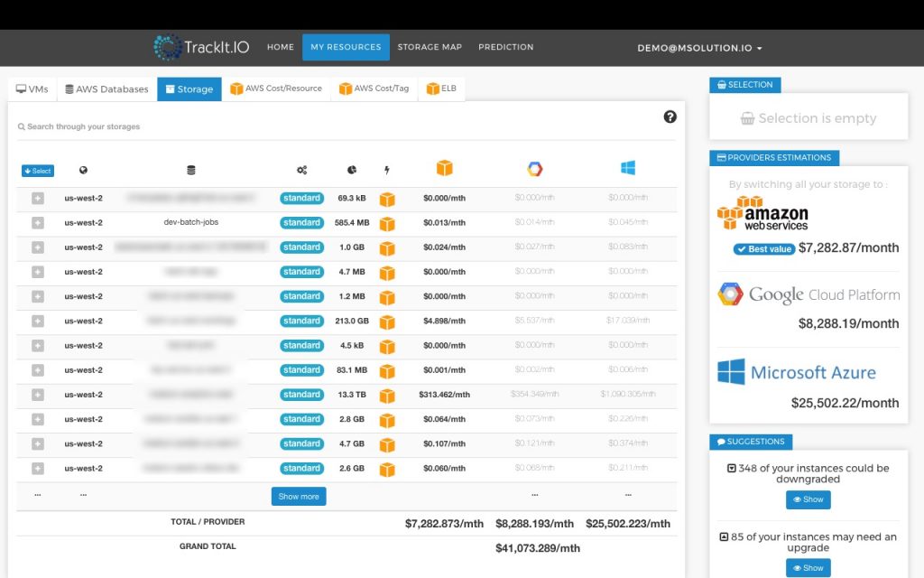Viewport: 924px width, 578px height.
Task: Select the 13.3 TB storage row
Action: pyautogui.click(x=37, y=395)
